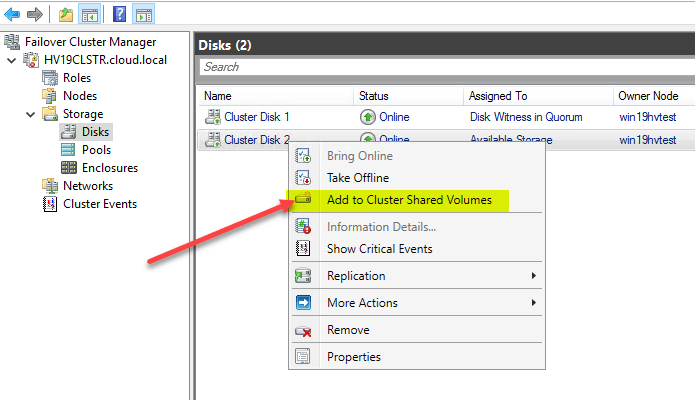Click the Cluster Events tree icon
Image resolution: width=695 pixels, height=400 pixels.
point(50,204)
